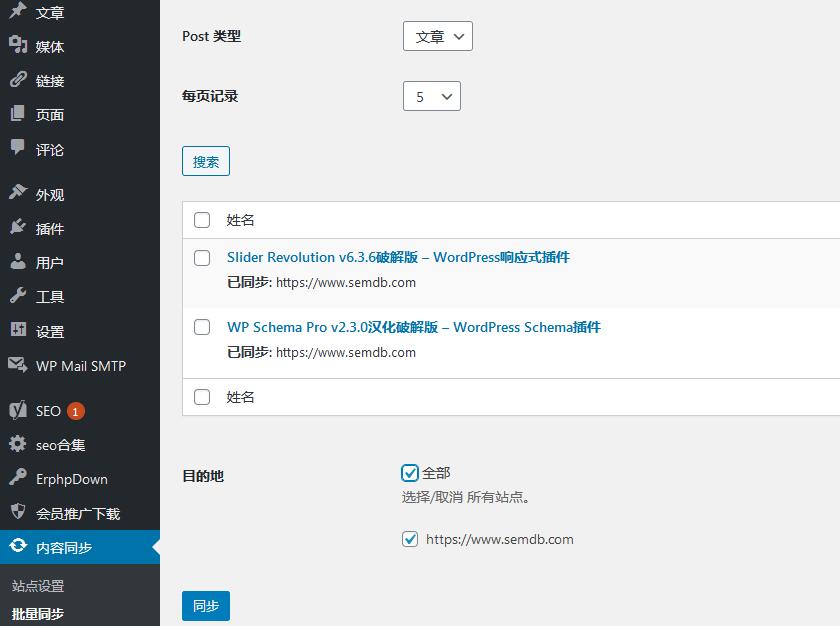840x626 pixels.
Task: Click the speech bubble icon for 评论
Action: (x=18, y=148)
